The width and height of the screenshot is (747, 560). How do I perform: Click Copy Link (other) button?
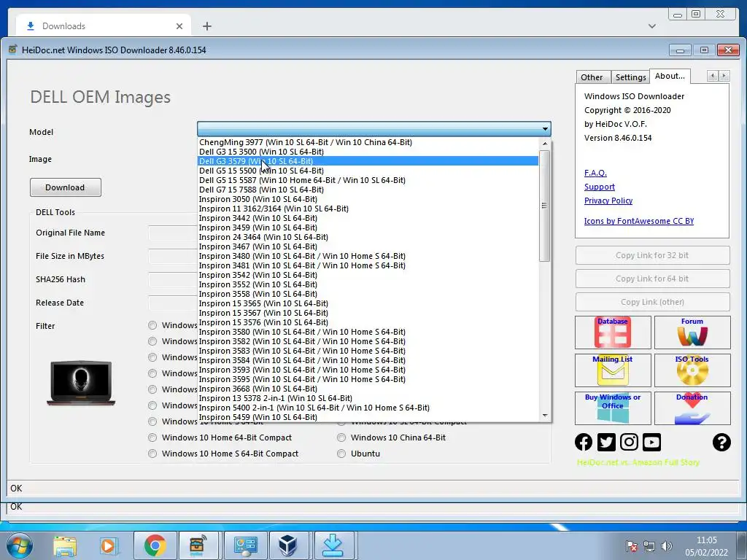coord(652,302)
